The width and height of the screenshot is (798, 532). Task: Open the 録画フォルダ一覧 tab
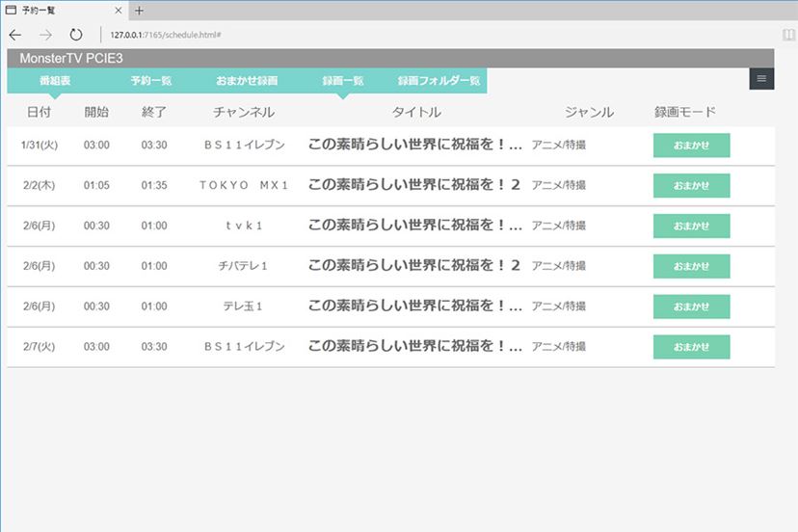(x=439, y=80)
